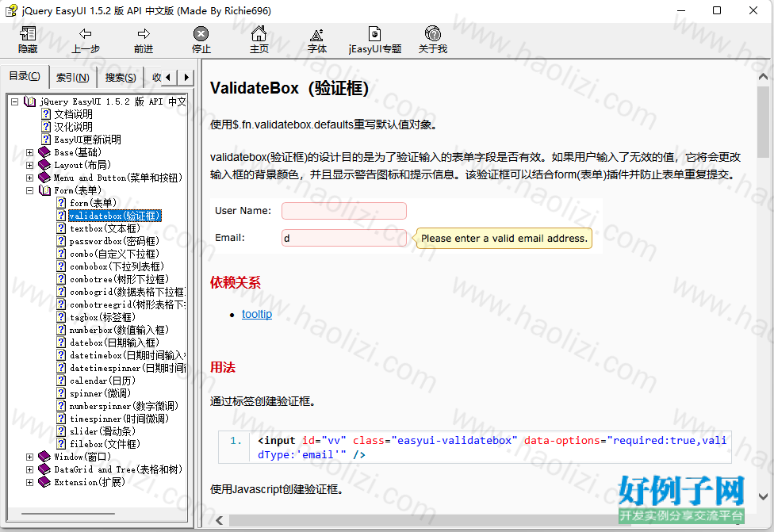
Task: Open combogrid(数据表格下拉框) topic
Action: (x=128, y=292)
